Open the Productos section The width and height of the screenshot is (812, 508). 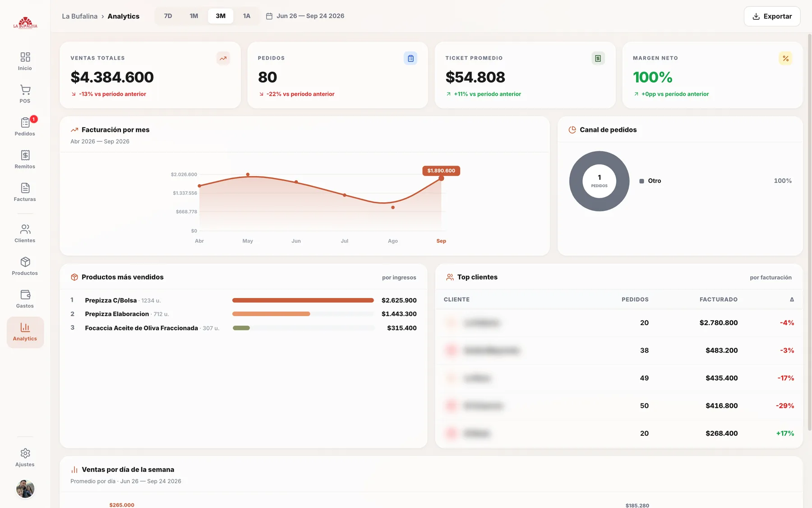tap(25, 266)
